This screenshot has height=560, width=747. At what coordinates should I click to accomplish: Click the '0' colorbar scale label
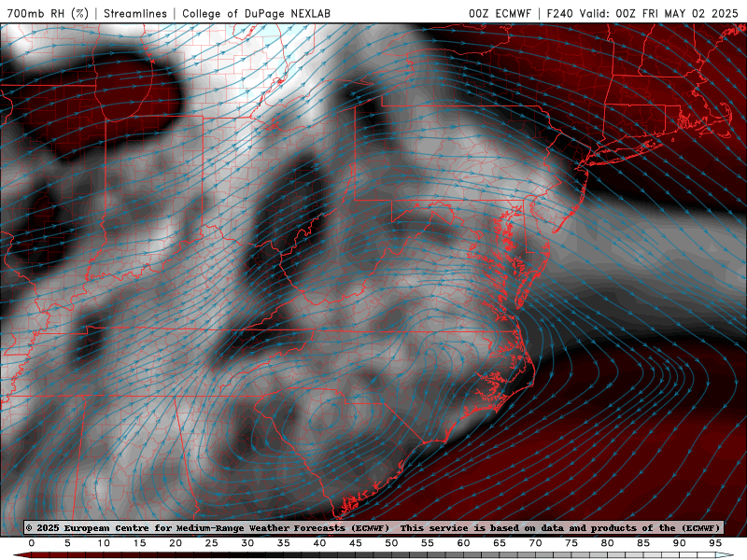coord(32,543)
